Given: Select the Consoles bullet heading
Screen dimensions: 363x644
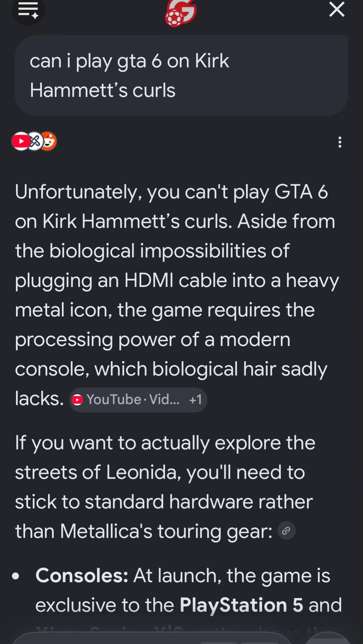Looking at the screenshot, I should tap(82, 575).
